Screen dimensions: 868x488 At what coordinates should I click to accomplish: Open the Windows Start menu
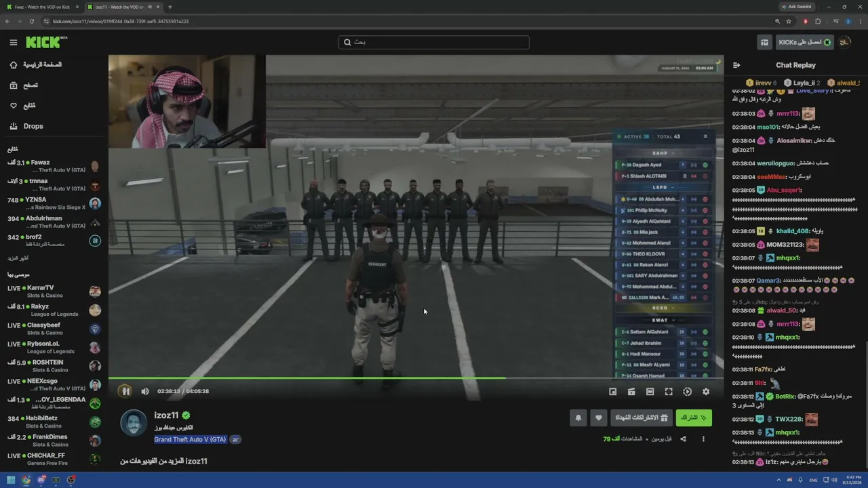click(11, 480)
